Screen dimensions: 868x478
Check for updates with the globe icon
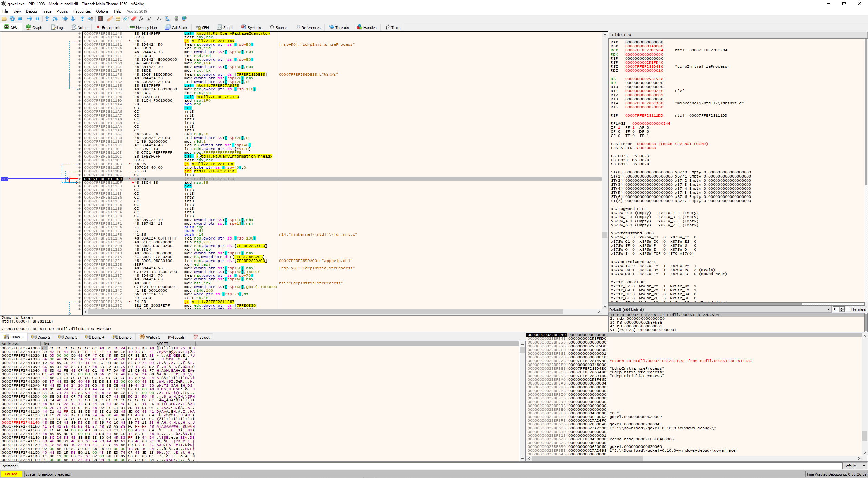(x=184, y=19)
